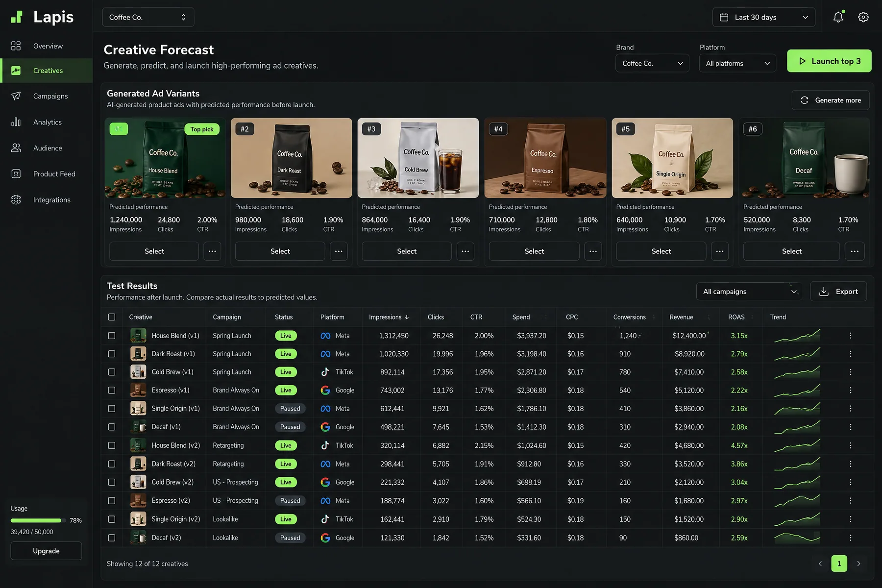Viewport: 882px width, 588px height.
Task: Open more options for ad variant #4
Action: 593,251
